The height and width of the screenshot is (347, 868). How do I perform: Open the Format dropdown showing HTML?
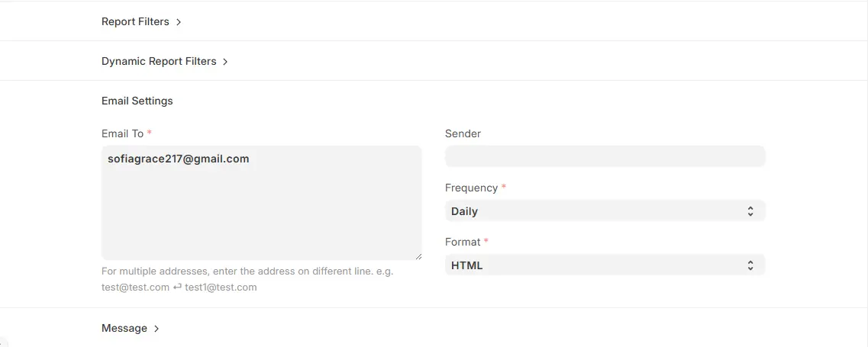coord(605,265)
